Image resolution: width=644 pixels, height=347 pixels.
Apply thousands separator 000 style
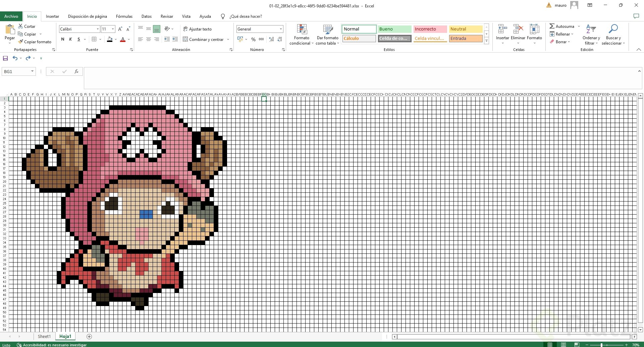(261, 39)
